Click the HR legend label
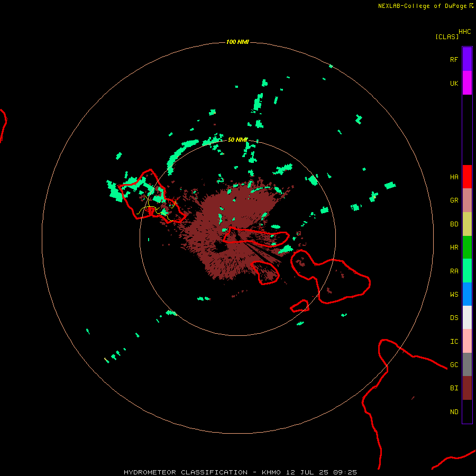The width and height of the screenshot is (476, 476). coord(454,248)
